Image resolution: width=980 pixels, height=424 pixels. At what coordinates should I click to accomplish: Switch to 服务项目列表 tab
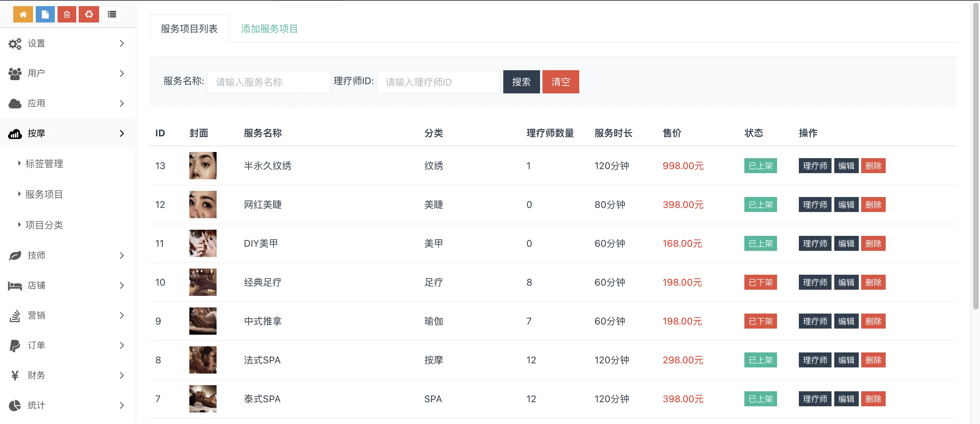click(x=189, y=29)
